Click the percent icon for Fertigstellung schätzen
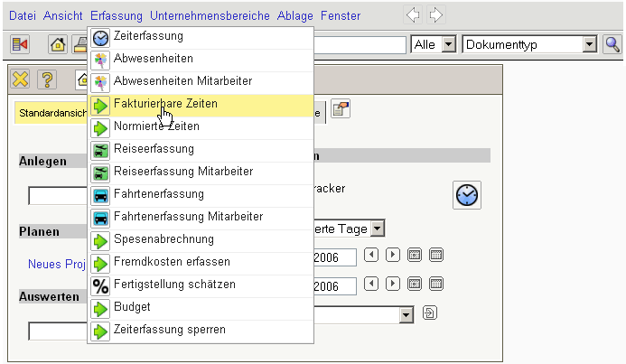This screenshot has height=364, width=626. (101, 285)
